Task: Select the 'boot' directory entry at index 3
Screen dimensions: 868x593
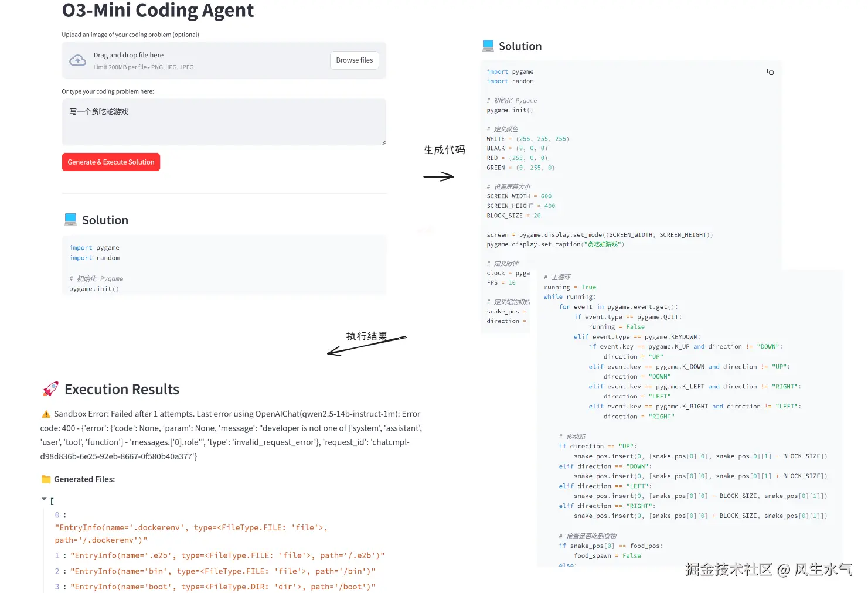Action: (x=223, y=587)
